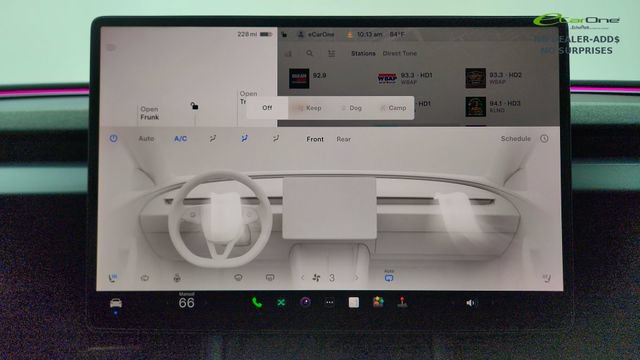Tap the rear window defrost icon
Viewport: 640px width, 360px height.
[270, 278]
